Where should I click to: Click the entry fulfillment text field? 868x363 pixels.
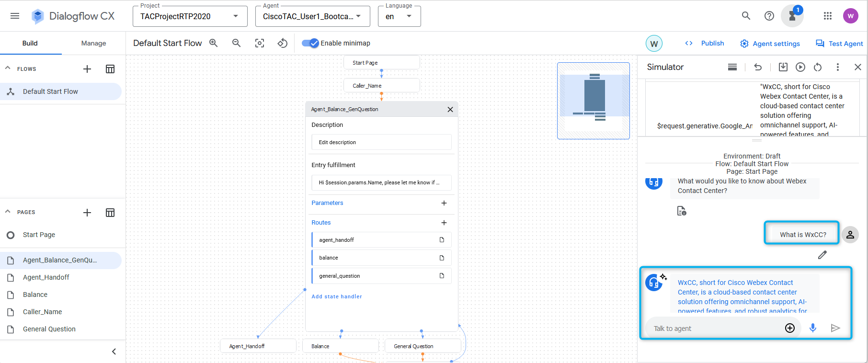[x=381, y=182]
